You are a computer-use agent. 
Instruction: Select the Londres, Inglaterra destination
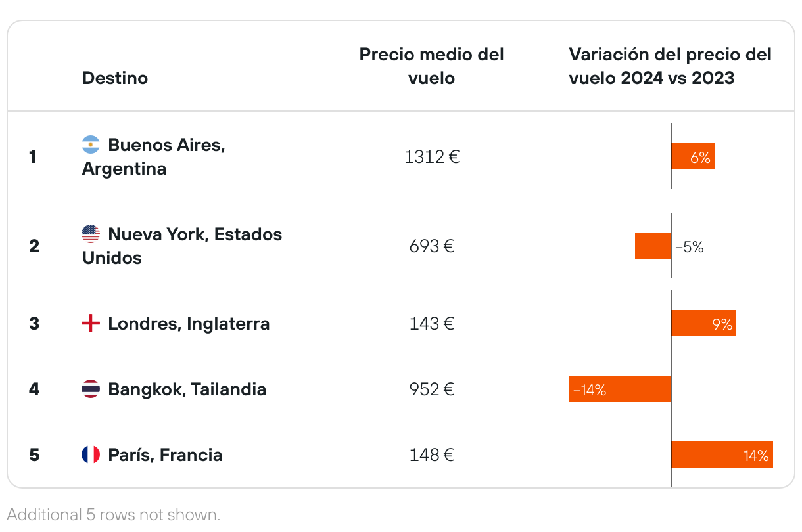189,324
